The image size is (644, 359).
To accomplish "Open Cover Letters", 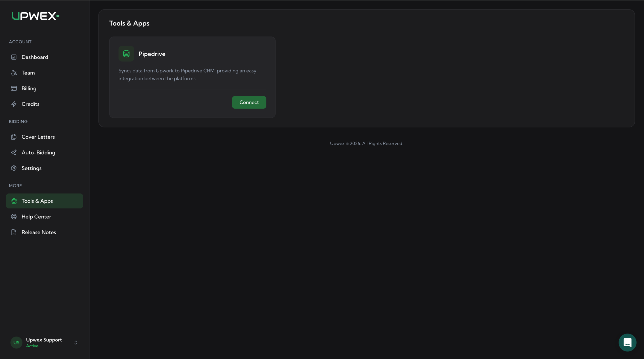I will [x=44, y=137].
